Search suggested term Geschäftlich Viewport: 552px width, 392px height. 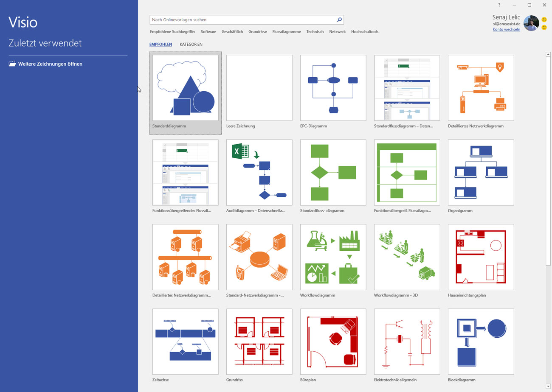232,32
